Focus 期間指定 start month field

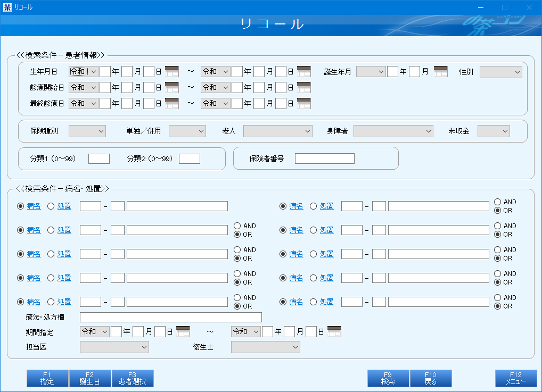point(138,331)
